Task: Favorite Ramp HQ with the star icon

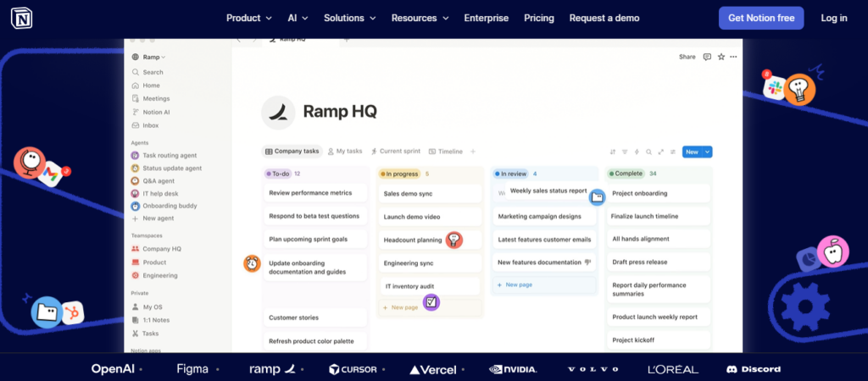Action: coord(721,57)
